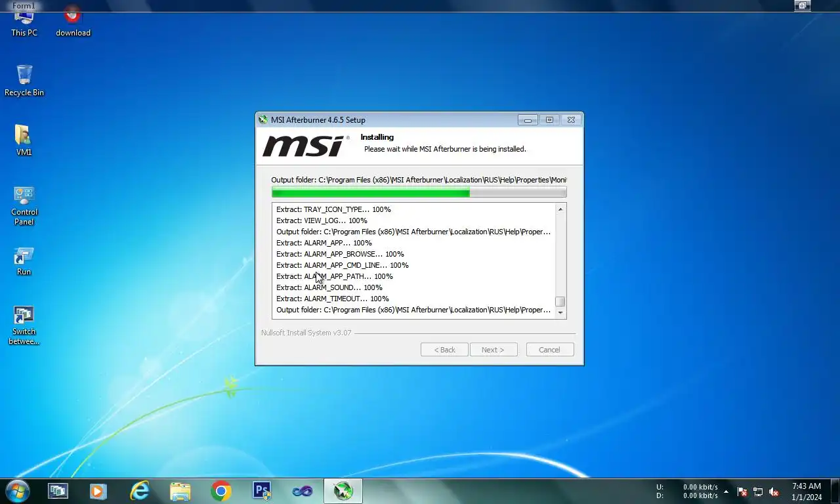Click the Form1 window label at top-left
The height and width of the screenshot is (504, 840).
24,6
